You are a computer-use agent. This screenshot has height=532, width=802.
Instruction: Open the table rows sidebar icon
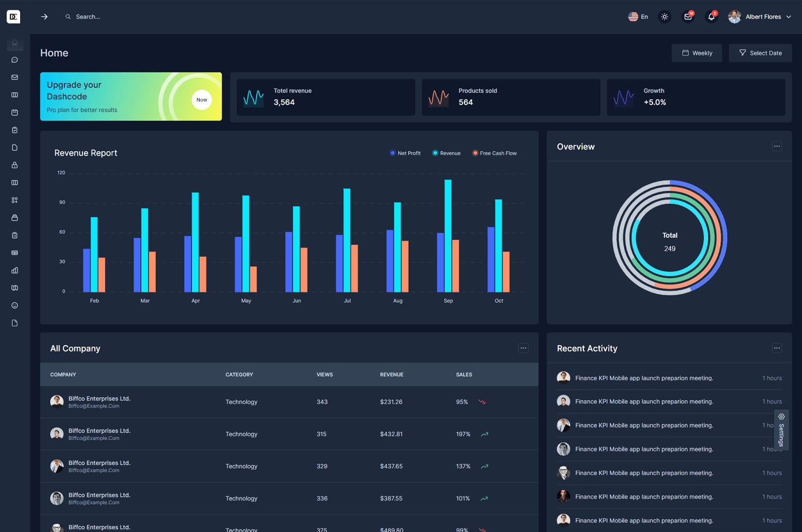click(15, 253)
